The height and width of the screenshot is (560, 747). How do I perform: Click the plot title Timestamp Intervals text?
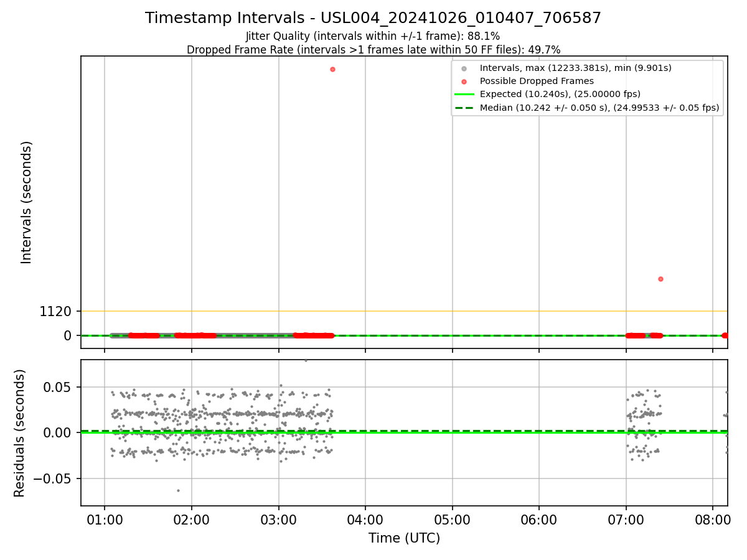pos(373,18)
